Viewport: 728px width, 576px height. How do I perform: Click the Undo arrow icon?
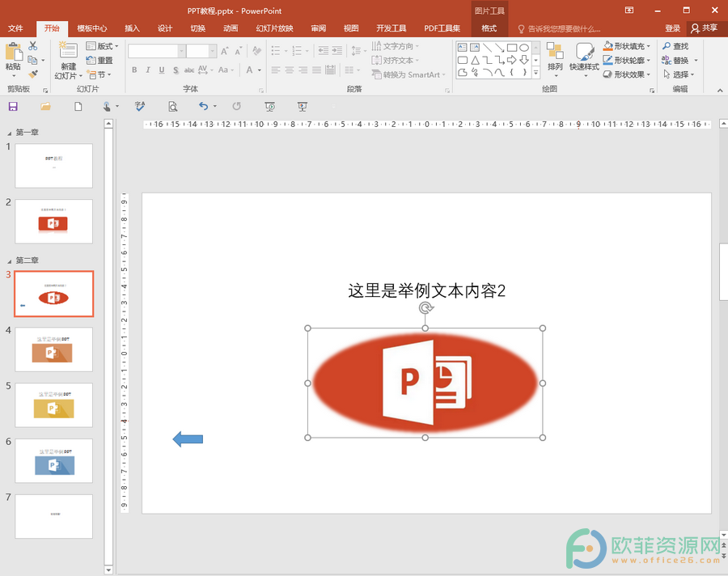(203, 106)
